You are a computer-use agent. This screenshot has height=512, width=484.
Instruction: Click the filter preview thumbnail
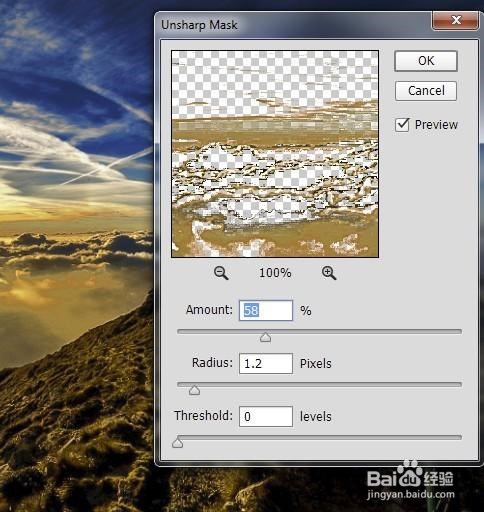tap(275, 154)
